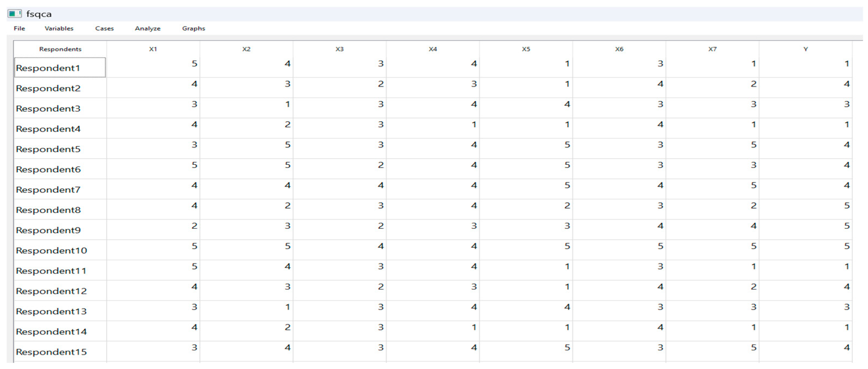The width and height of the screenshot is (868, 369).
Task: Click the Respondents column header
Action: click(60, 49)
